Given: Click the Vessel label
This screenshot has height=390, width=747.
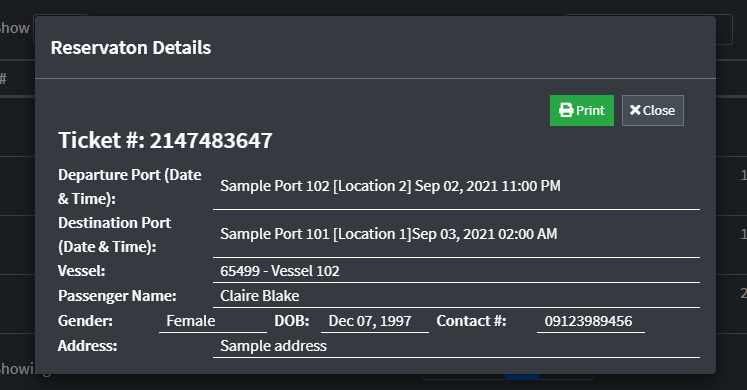Looking at the screenshot, I should click(x=81, y=271).
